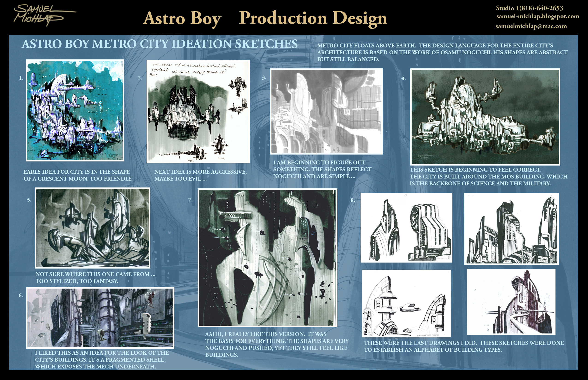Image resolution: width=588 pixels, height=380 pixels.
Task: Click the Astro Boy Metro City Ideation Sketches heading
Action: coord(160,44)
